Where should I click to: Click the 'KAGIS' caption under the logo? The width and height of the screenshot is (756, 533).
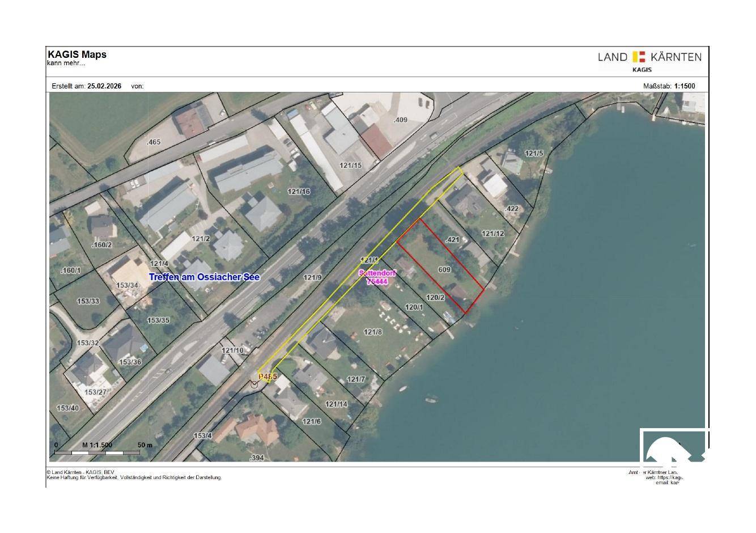pos(642,70)
